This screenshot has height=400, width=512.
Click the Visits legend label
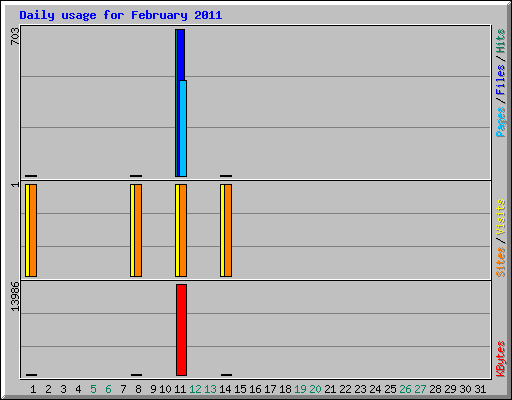click(500, 217)
